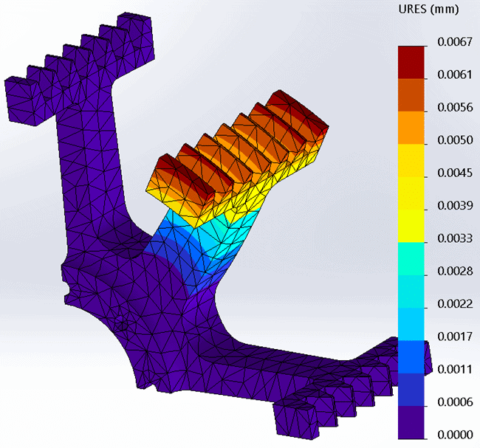Image resolution: width=480 pixels, height=448 pixels.
Task: Click the 0.0017 legend value
Action: point(455,337)
